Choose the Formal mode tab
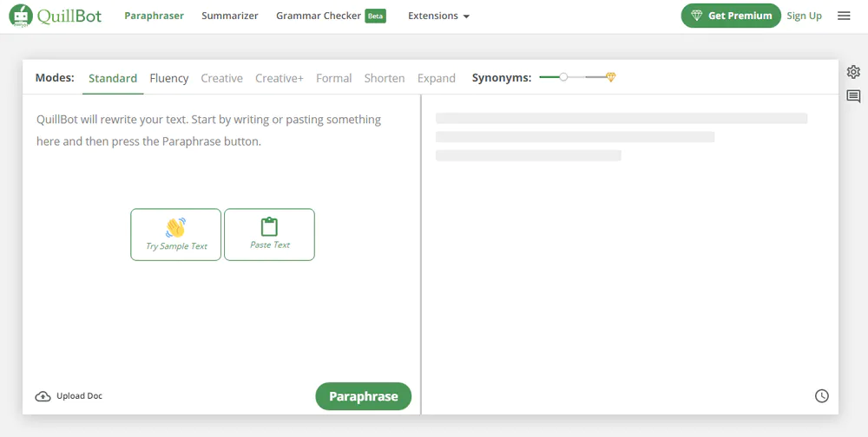The width and height of the screenshot is (868, 437). click(x=333, y=78)
